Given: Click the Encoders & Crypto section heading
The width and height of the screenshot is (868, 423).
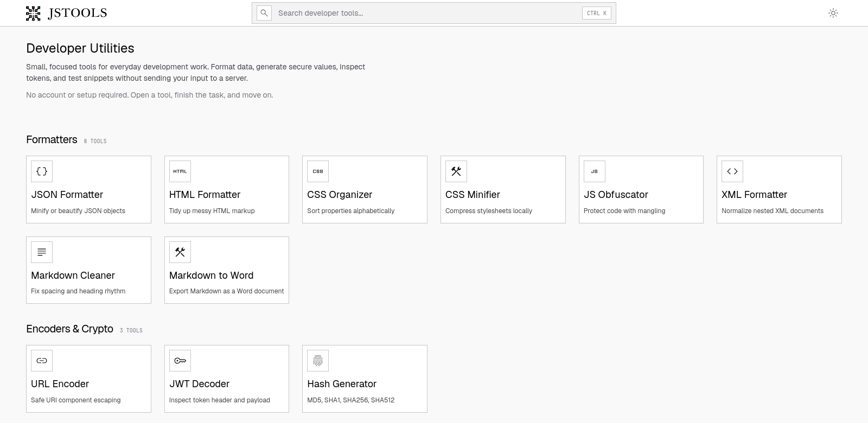Looking at the screenshot, I should [69, 329].
